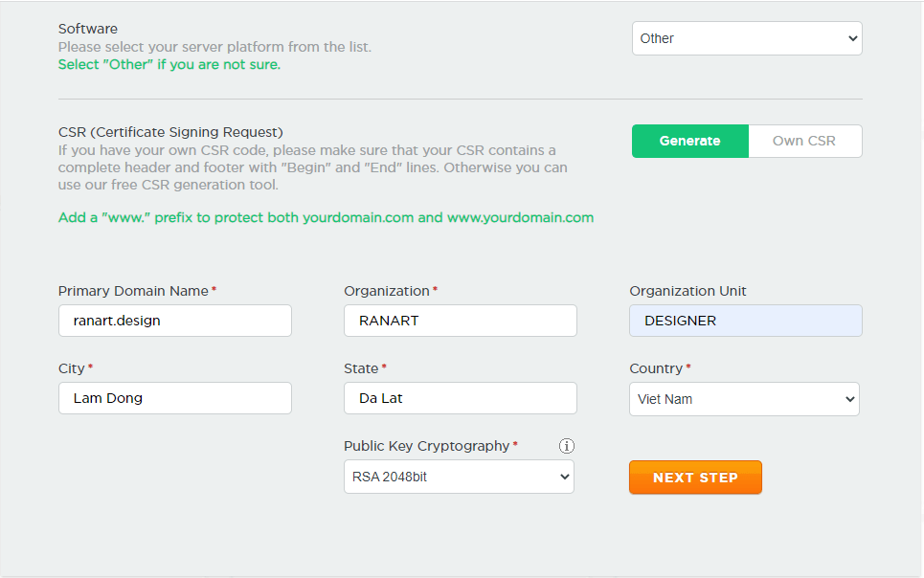Image resolution: width=924 pixels, height=578 pixels.
Task: Click the Public Key Cryptography info icon
Action: point(566,446)
